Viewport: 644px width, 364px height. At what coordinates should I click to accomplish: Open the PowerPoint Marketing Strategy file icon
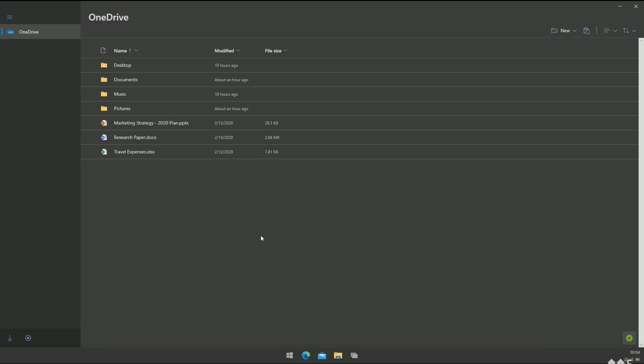tap(104, 123)
